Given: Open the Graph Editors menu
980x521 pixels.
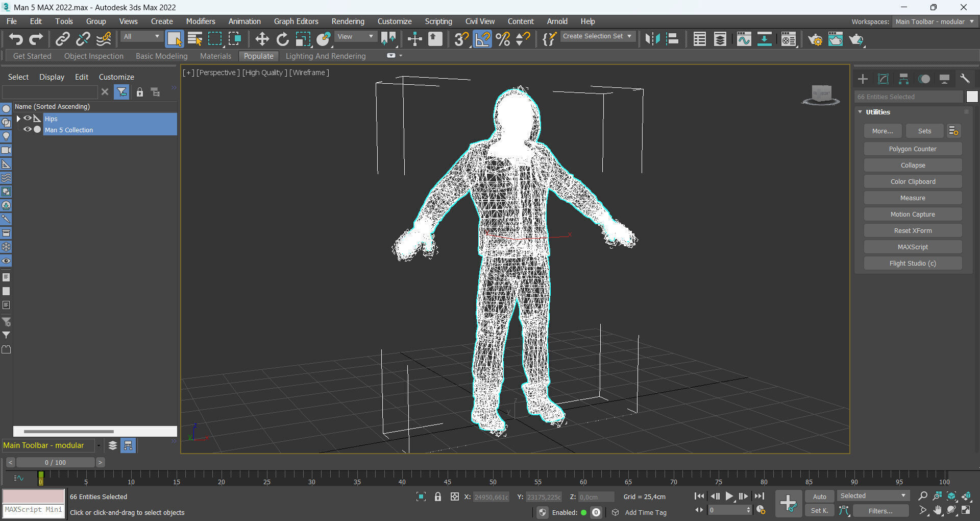Looking at the screenshot, I should [296, 21].
